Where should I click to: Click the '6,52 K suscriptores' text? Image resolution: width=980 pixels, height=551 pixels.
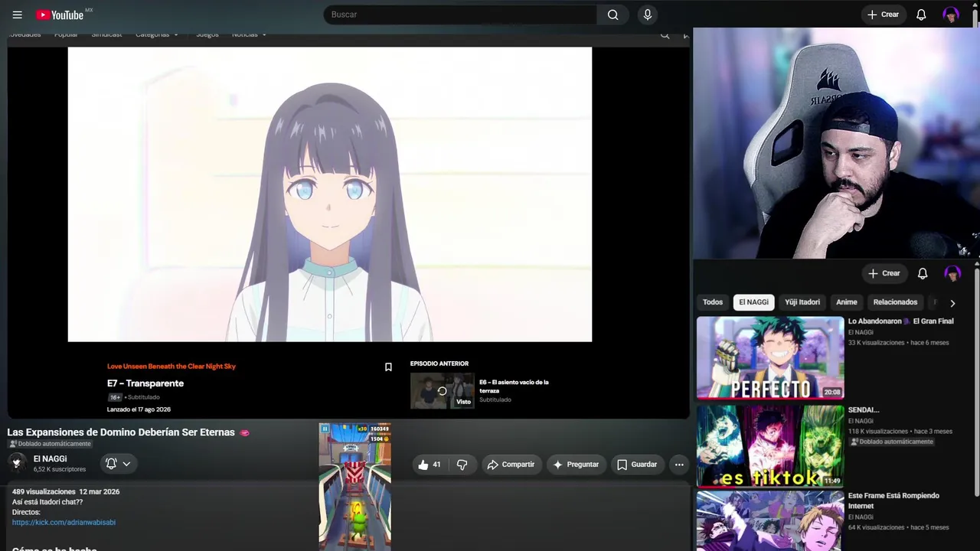coord(60,469)
